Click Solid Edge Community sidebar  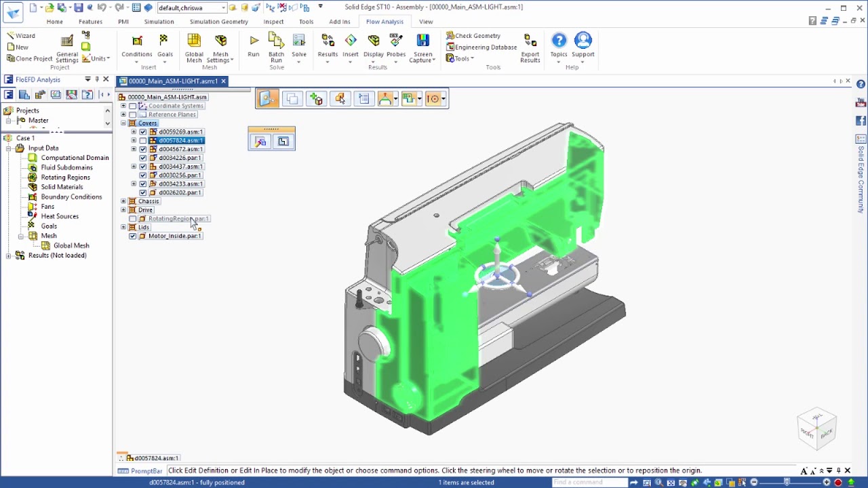[861, 174]
